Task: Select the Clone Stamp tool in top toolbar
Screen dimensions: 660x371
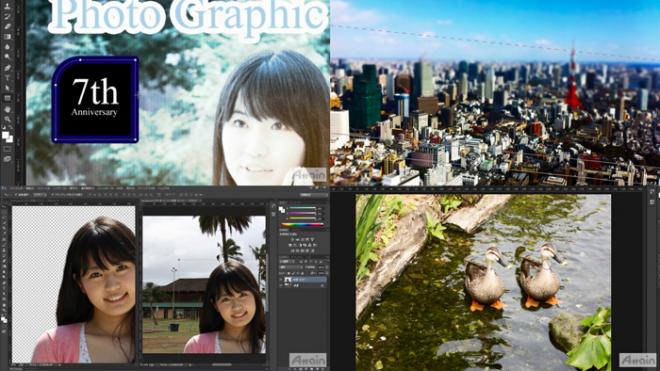Action: click(x=7, y=6)
